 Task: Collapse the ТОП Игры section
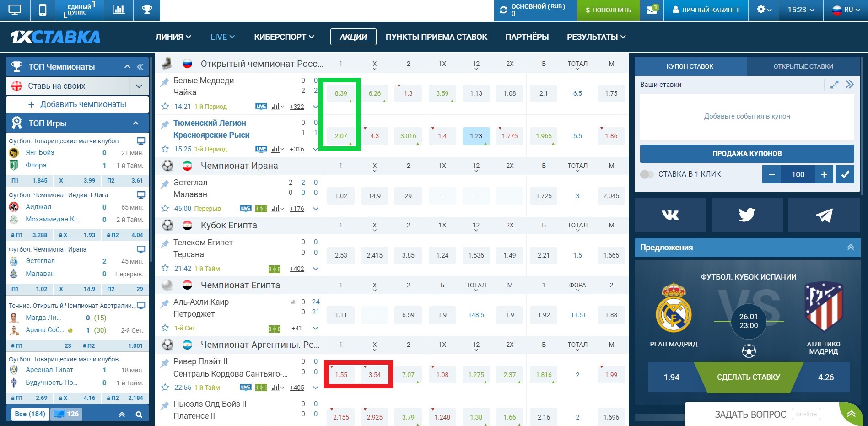click(x=135, y=123)
